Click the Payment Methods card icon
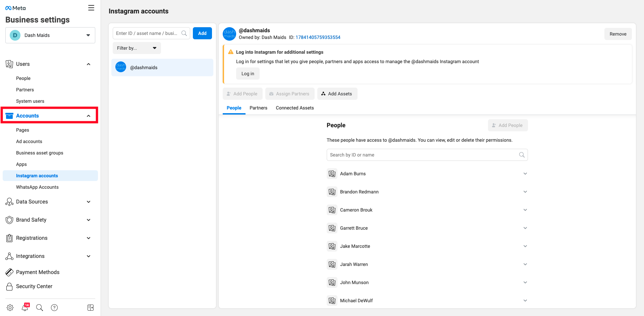 coord(9,272)
